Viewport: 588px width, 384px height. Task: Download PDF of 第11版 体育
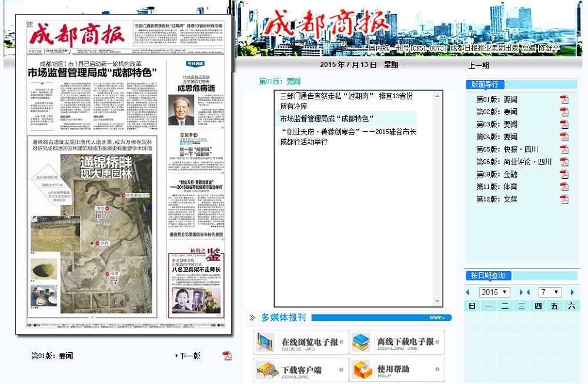(564, 186)
